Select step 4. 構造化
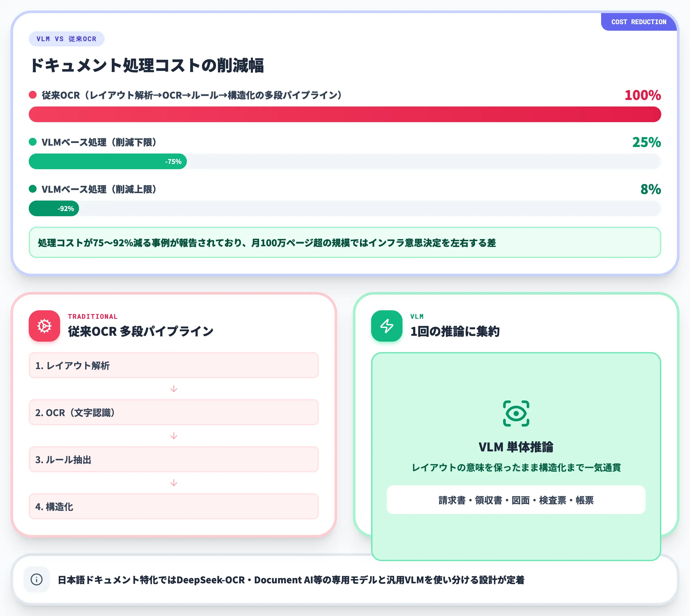 point(174,507)
